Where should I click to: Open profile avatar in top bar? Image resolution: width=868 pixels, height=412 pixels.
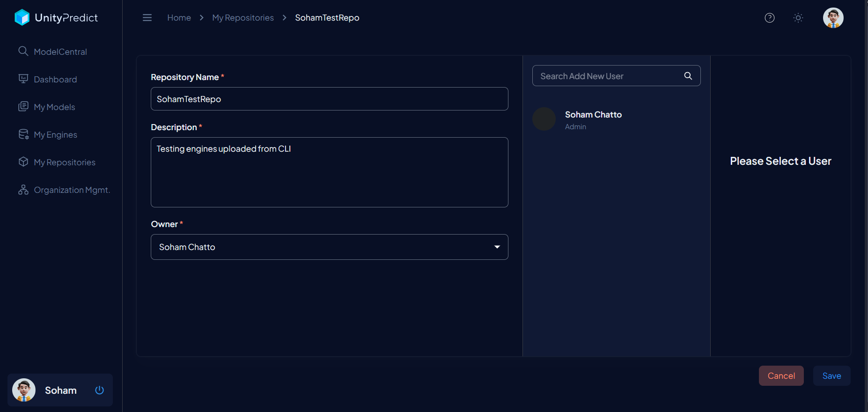[x=833, y=18]
